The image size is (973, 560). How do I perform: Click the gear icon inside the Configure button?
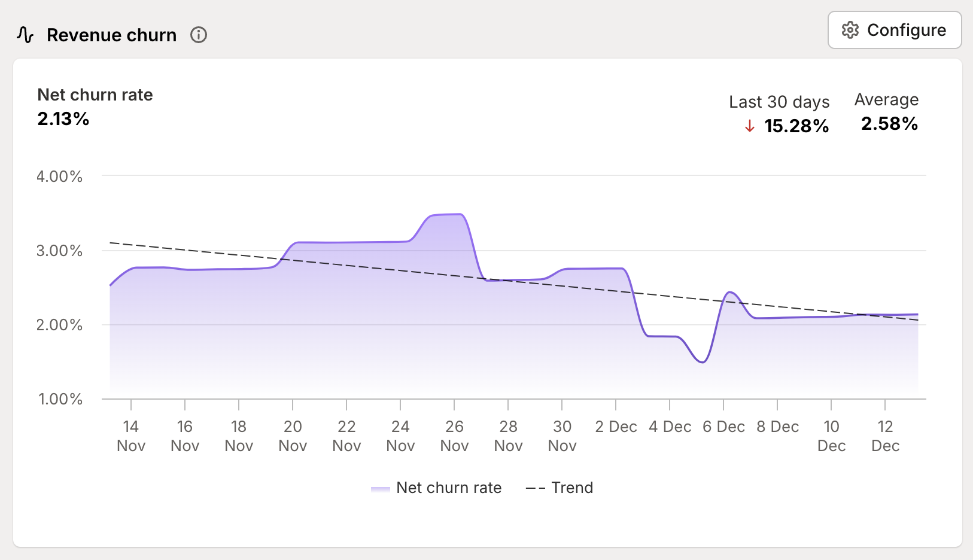[x=849, y=30]
